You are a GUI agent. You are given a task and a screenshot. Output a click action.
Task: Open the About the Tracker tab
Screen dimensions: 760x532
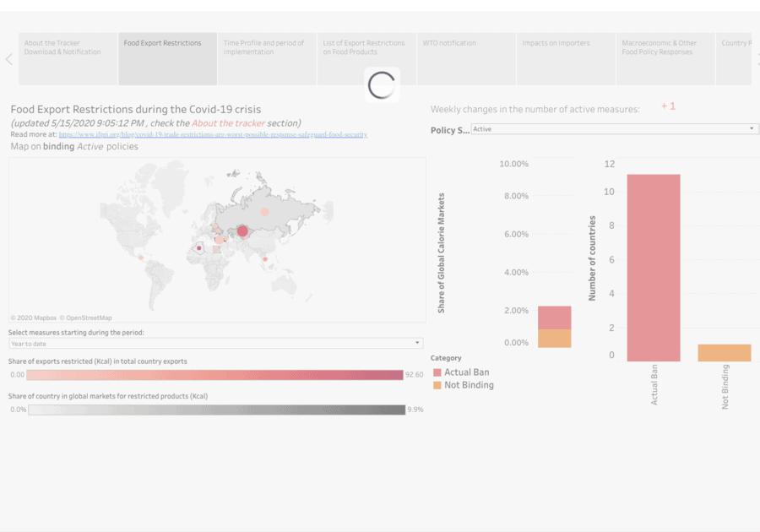(x=68, y=58)
